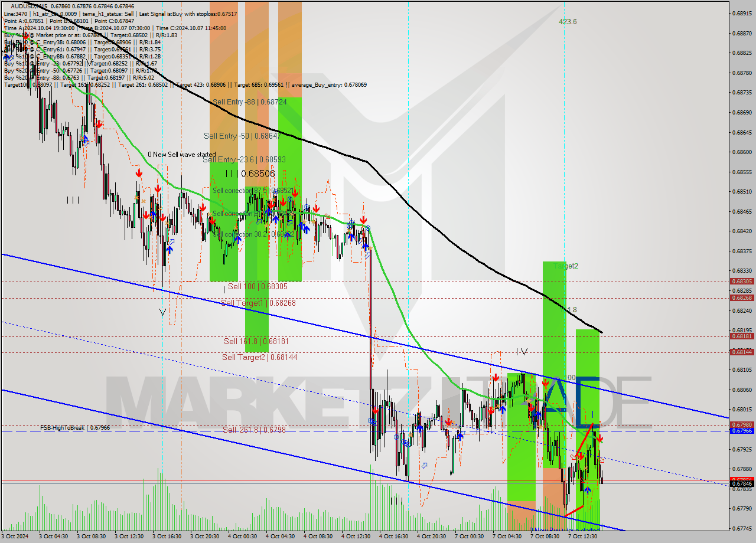Viewport: 756px width, 543px height.
Task: Click price axis value 0.67790
Action: [742, 508]
